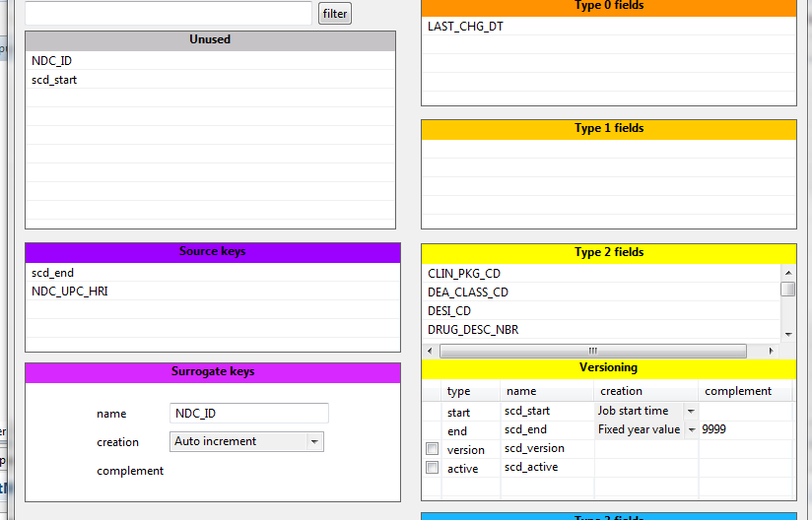The image size is (812, 520).
Task: Select LAST_CHG_DT in Type 0 fields
Action: [608, 27]
